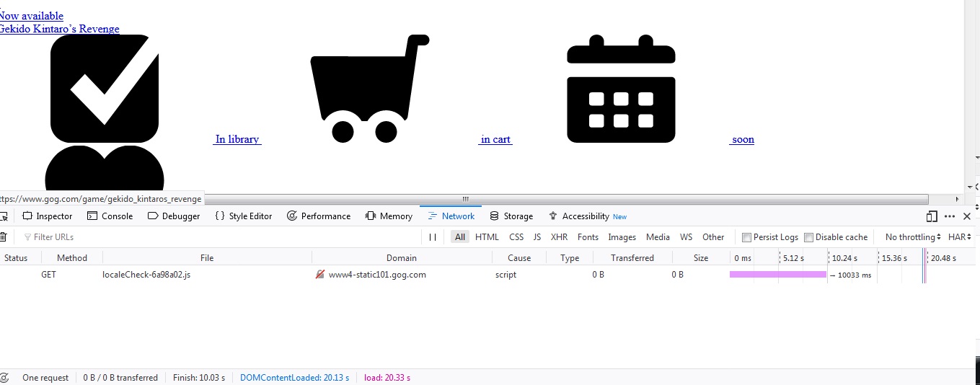
Task: Filter requests by HTML
Action: point(487,237)
